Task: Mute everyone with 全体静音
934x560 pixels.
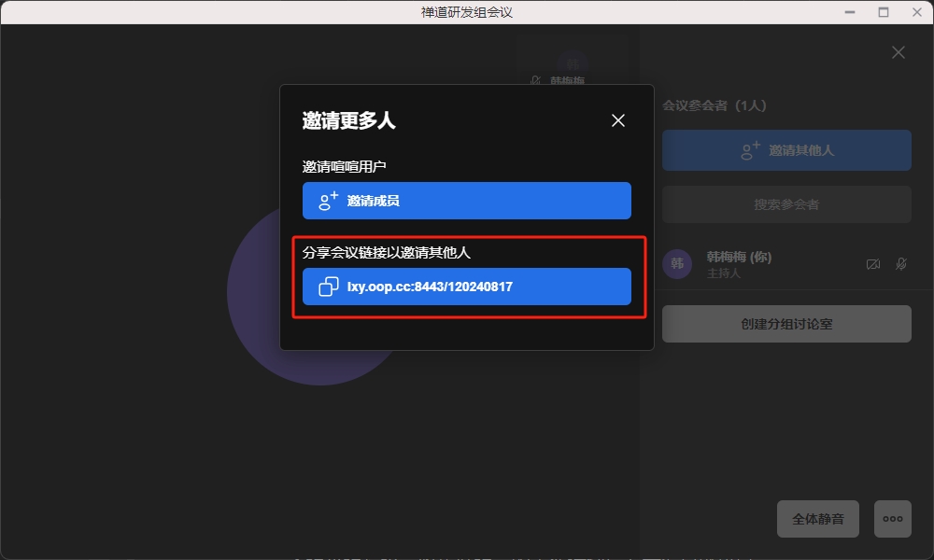Action: point(818,519)
